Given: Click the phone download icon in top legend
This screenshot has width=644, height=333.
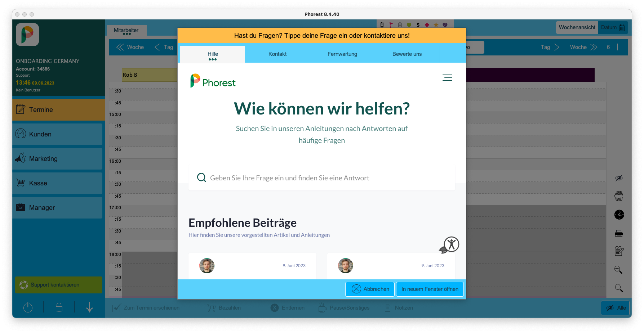Looking at the screenshot, I should (382, 25).
